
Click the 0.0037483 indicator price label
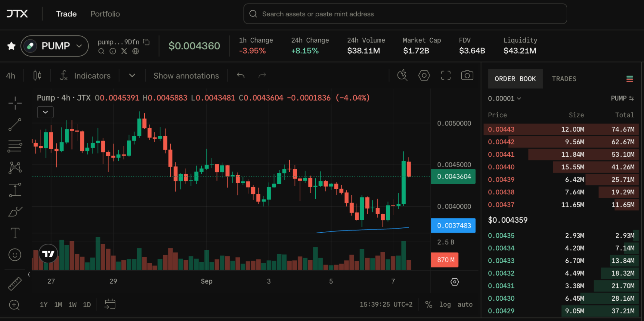[x=453, y=226]
